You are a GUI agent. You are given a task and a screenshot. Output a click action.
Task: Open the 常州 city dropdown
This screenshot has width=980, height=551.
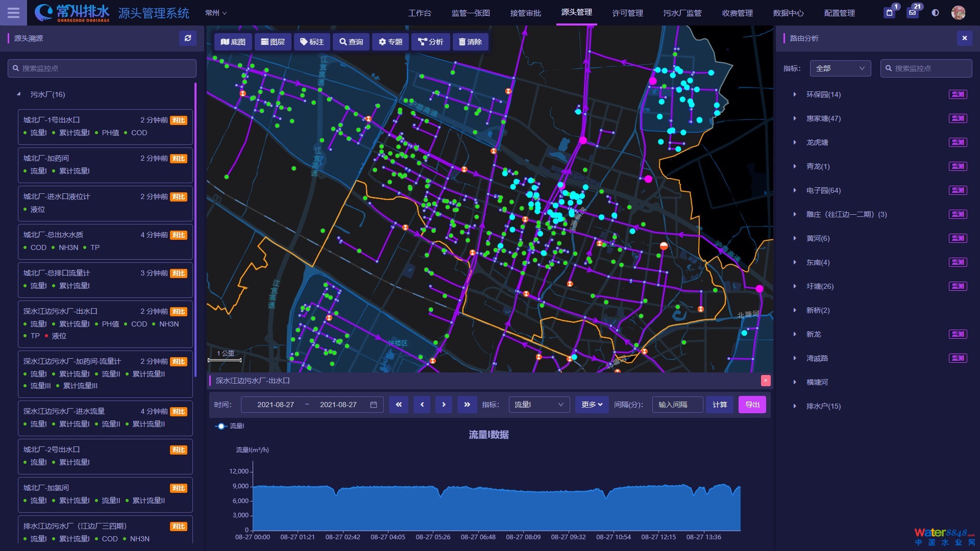point(216,13)
